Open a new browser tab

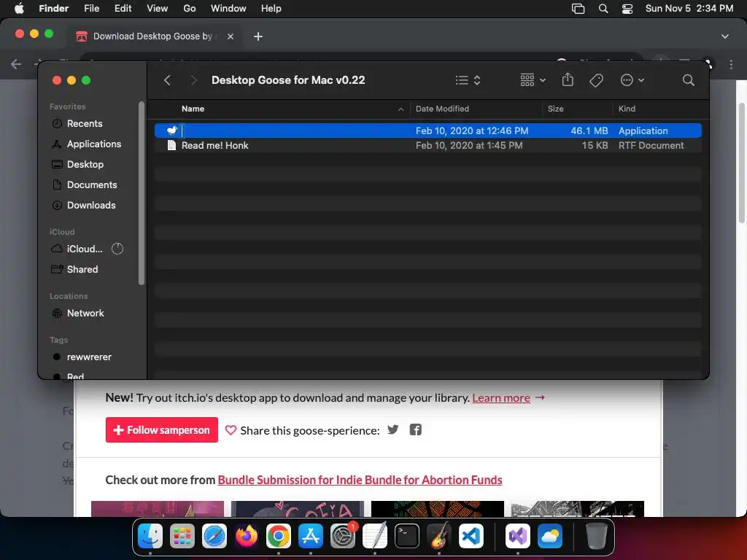click(258, 36)
